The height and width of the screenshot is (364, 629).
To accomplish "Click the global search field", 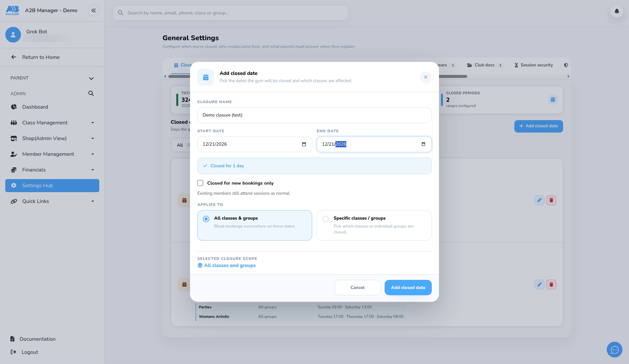I will pos(230,13).
